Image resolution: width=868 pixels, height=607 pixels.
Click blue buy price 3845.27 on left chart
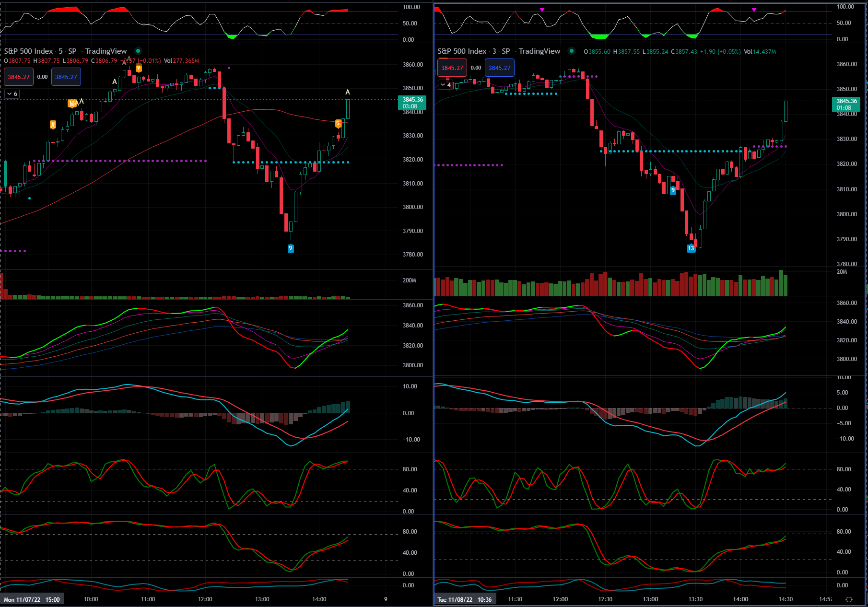point(66,77)
